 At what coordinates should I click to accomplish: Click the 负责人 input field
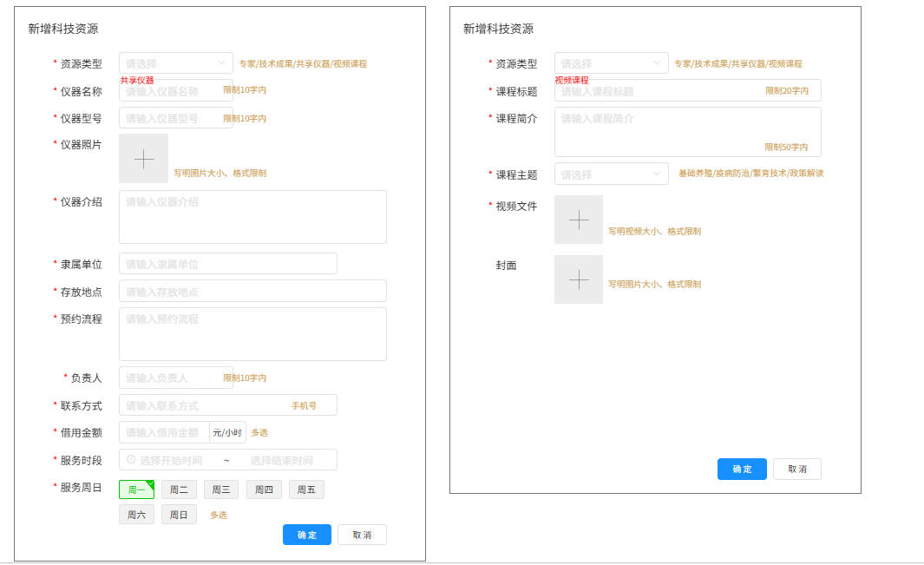click(x=175, y=378)
